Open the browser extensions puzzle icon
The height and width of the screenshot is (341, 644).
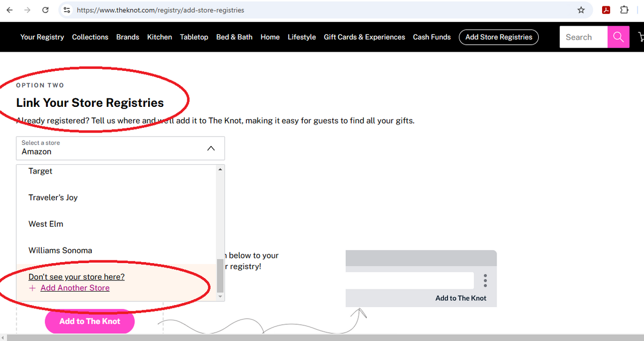click(x=624, y=10)
